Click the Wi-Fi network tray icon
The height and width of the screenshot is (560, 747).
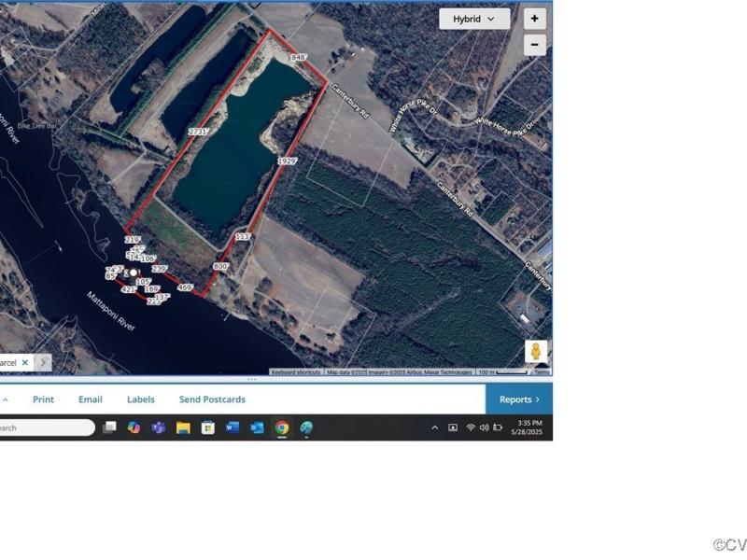(x=471, y=427)
